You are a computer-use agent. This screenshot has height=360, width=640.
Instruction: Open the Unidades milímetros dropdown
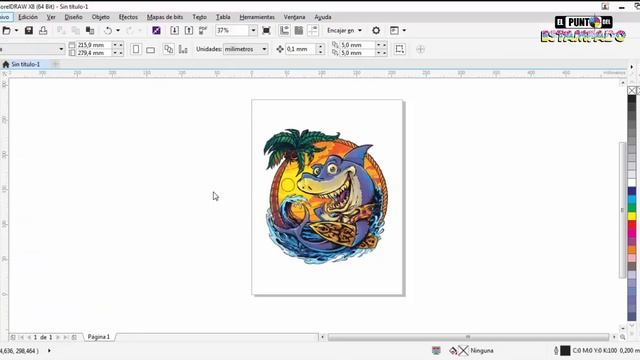[x=246, y=49]
